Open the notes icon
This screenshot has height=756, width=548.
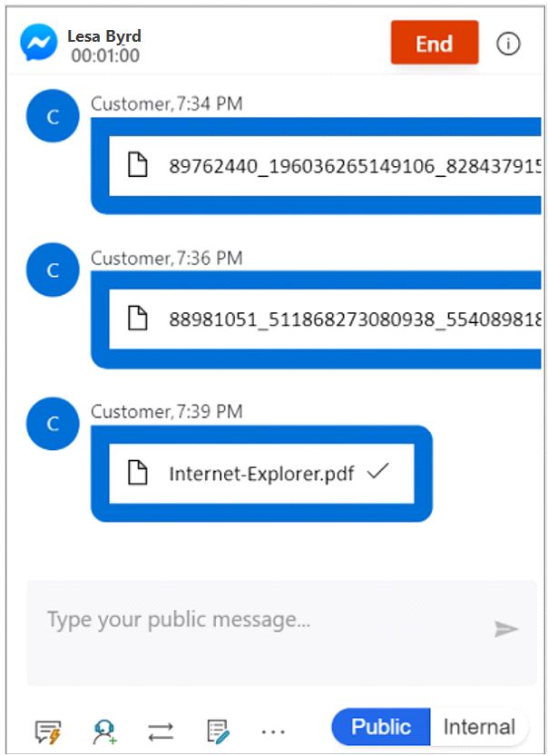click(x=218, y=731)
